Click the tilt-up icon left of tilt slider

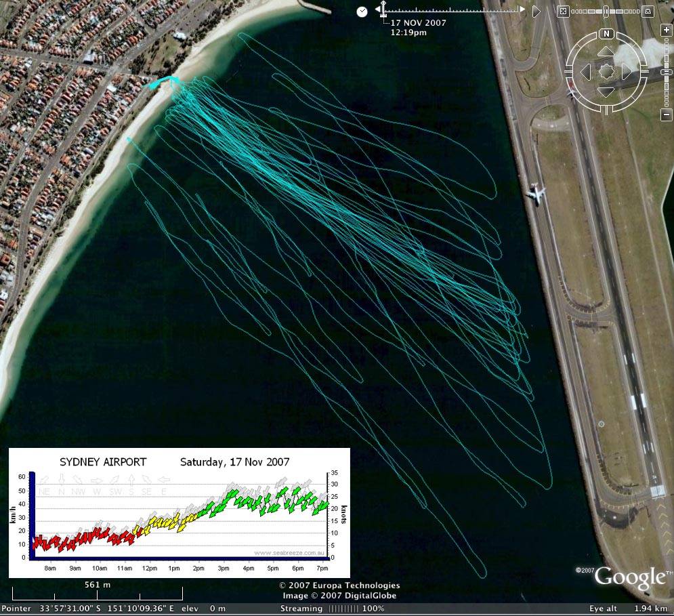tap(563, 11)
